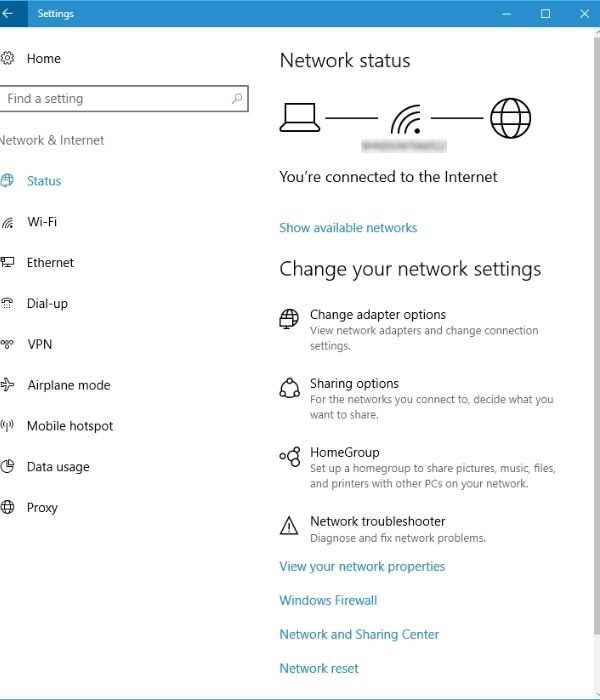Click Show available networks link
The image size is (600, 700).
[348, 228]
